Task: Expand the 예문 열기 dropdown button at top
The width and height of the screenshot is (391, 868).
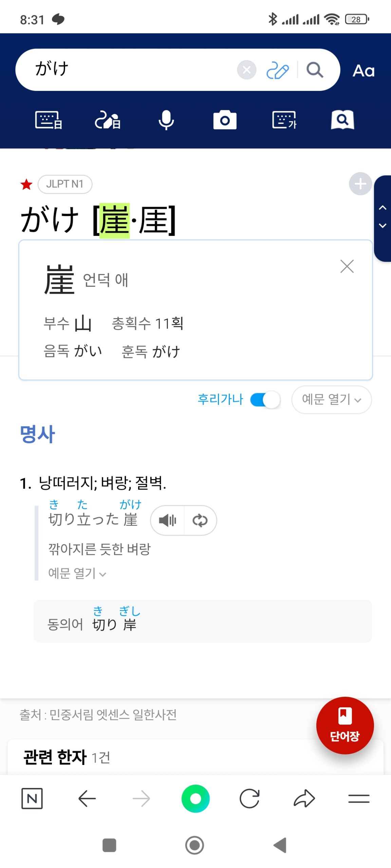Action: 331,400
